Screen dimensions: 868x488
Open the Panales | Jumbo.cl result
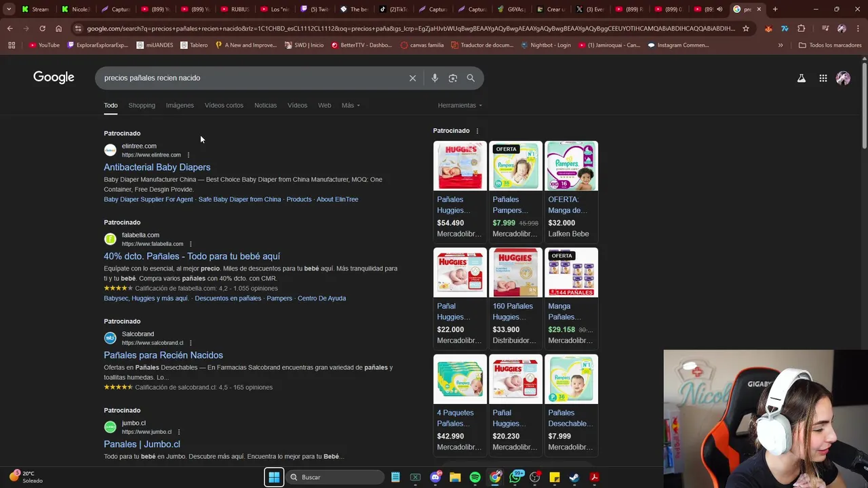142,444
